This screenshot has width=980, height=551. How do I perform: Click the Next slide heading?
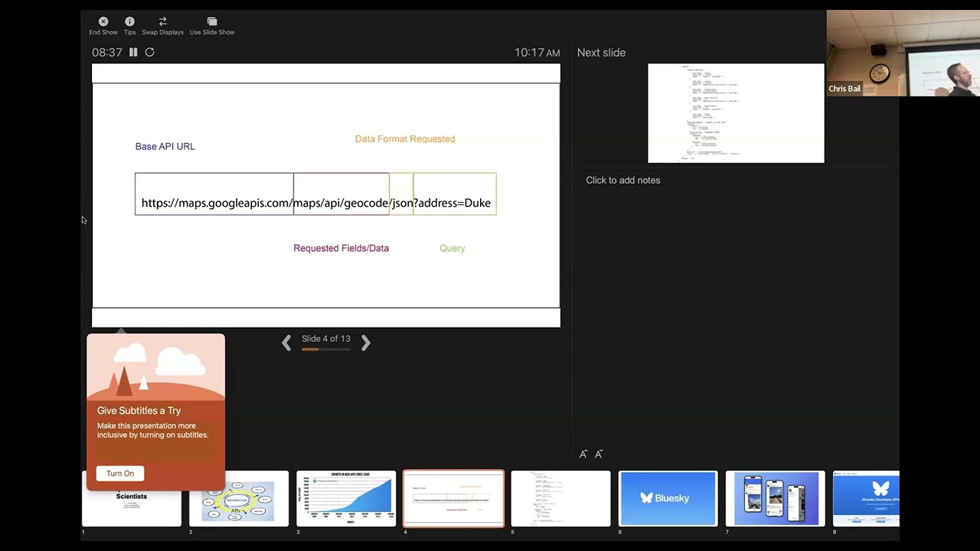click(x=601, y=52)
